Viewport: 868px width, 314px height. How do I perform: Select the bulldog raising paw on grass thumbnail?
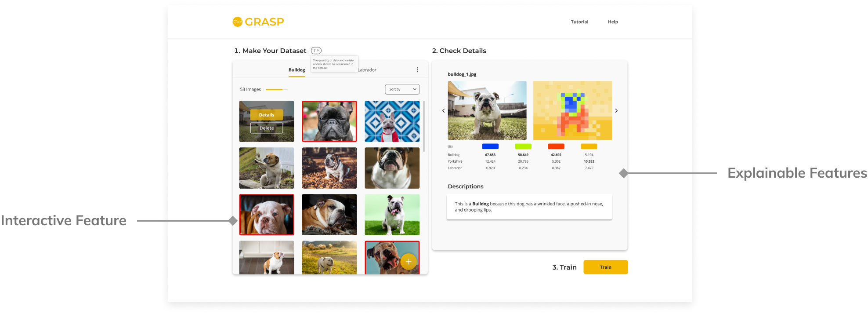click(267, 168)
